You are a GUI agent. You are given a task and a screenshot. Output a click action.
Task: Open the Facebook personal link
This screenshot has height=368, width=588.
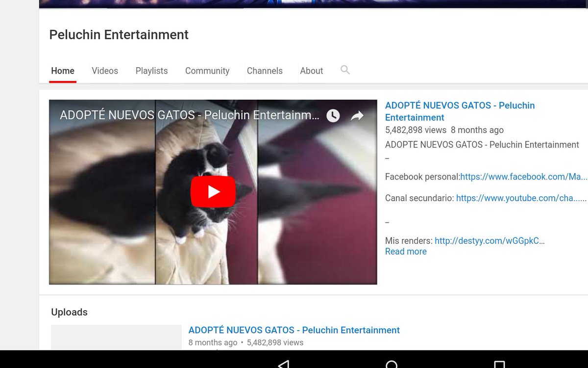click(523, 177)
